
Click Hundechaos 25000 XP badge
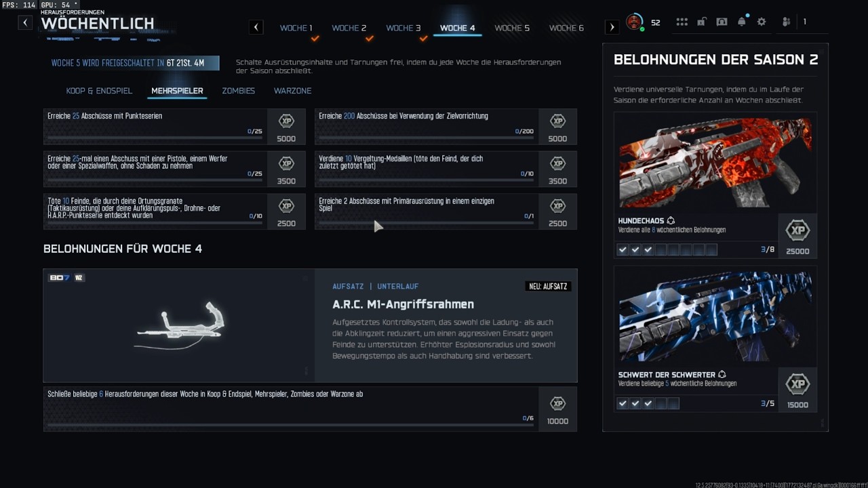point(797,231)
